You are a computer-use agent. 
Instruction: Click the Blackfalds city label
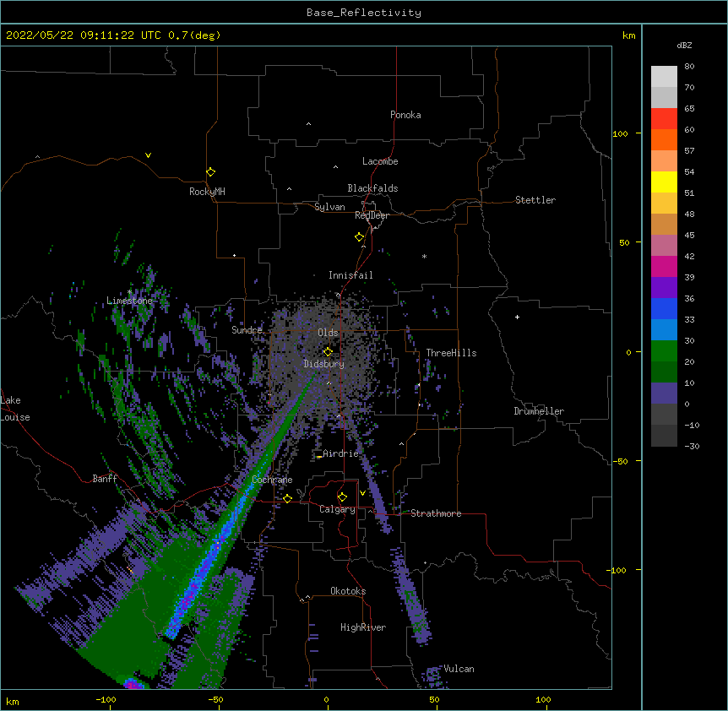pos(372,188)
